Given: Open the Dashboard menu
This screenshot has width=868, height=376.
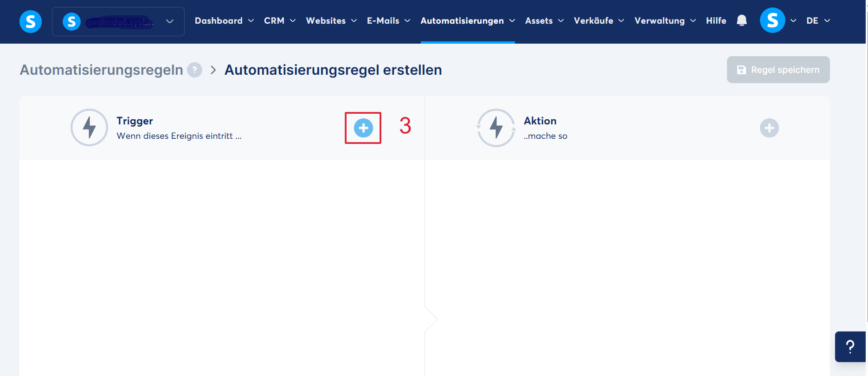Looking at the screenshot, I should [224, 21].
